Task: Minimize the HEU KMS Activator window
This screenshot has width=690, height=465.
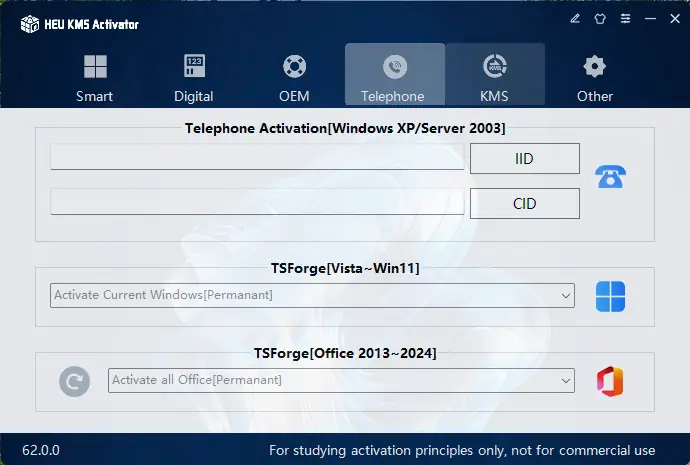Action: [650, 18]
